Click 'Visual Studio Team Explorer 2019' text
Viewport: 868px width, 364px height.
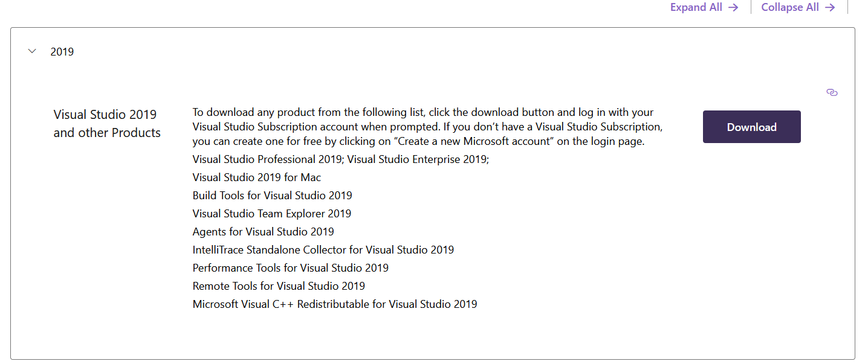coord(271,214)
